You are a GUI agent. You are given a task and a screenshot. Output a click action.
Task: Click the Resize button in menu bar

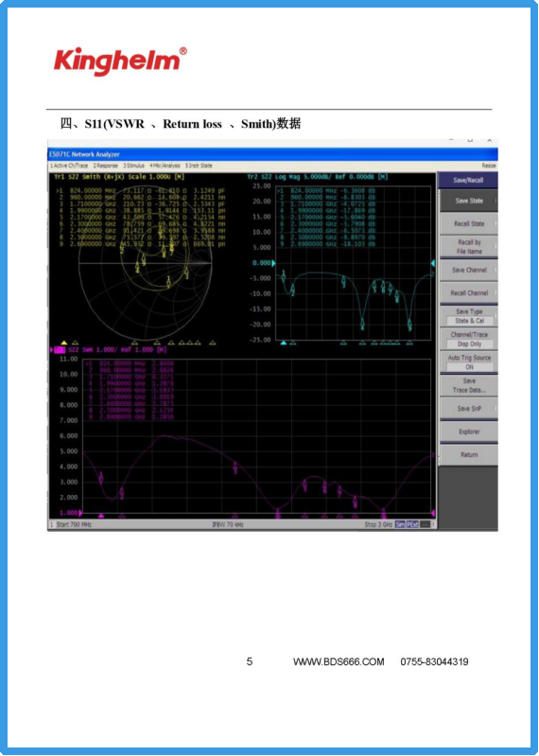tap(489, 166)
